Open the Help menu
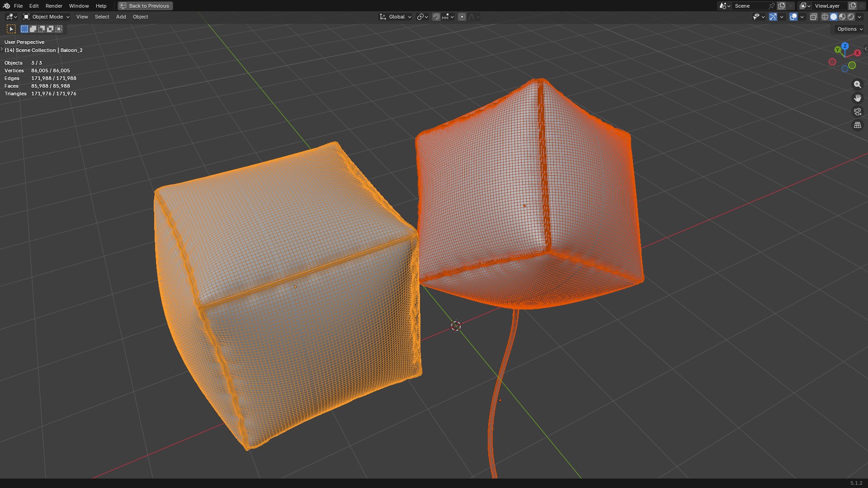This screenshot has width=868, height=488. click(101, 6)
